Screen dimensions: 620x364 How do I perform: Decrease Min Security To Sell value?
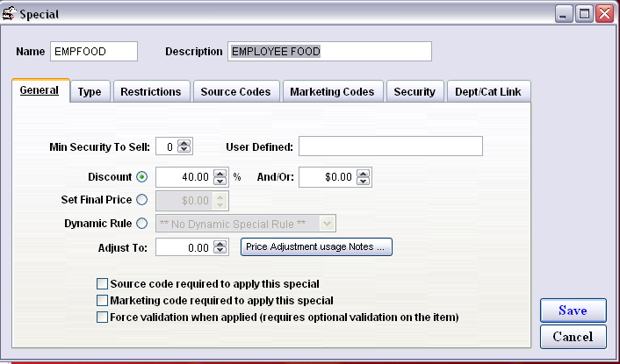(184, 150)
